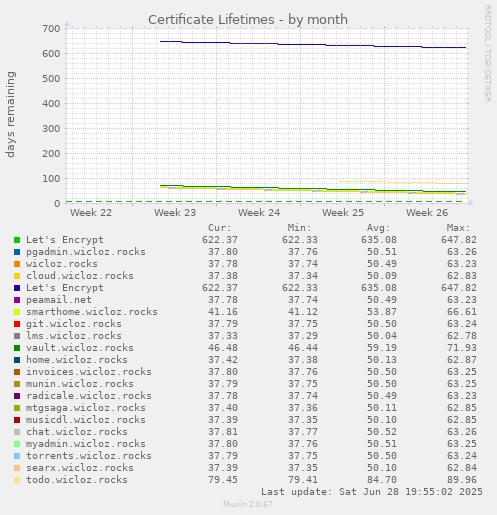The height and width of the screenshot is (515, 497).
Task: Click the 'torrents.wicloz.rocks' legend label
Action: pos(89,456)
